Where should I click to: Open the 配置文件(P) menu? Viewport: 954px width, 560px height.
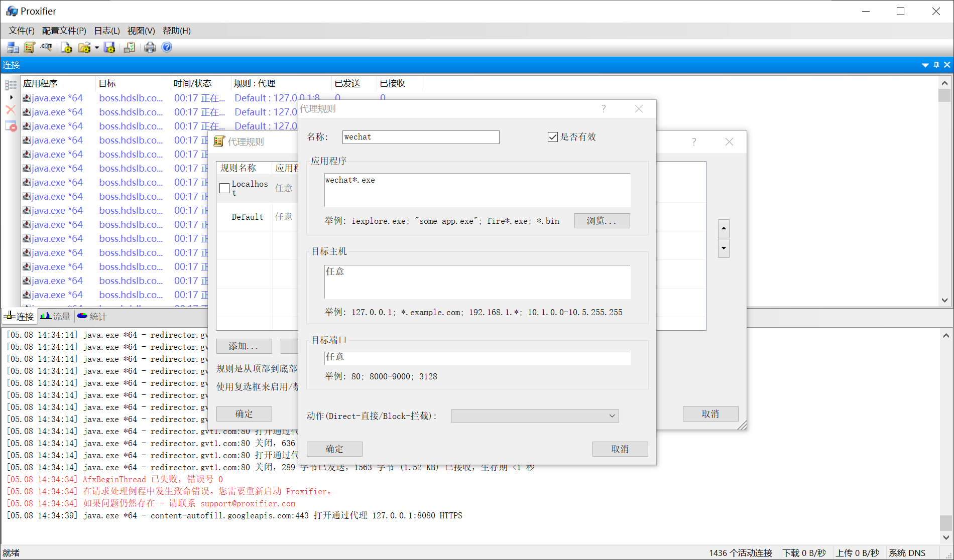click(x=64, y=31)
